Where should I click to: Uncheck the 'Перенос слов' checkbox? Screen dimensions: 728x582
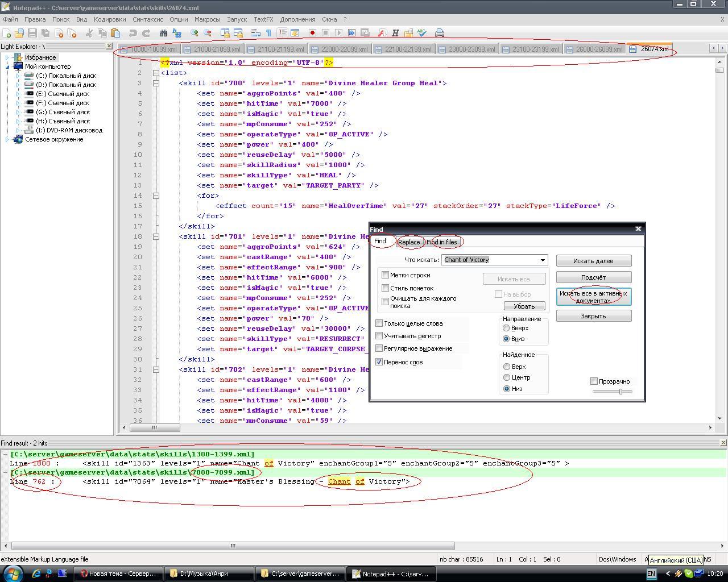[379, 362]
